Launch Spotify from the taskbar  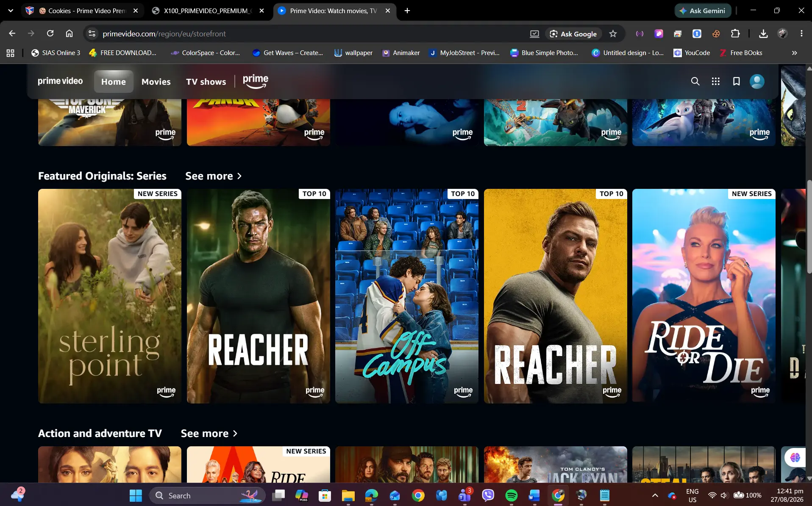[x=512, y=495]
